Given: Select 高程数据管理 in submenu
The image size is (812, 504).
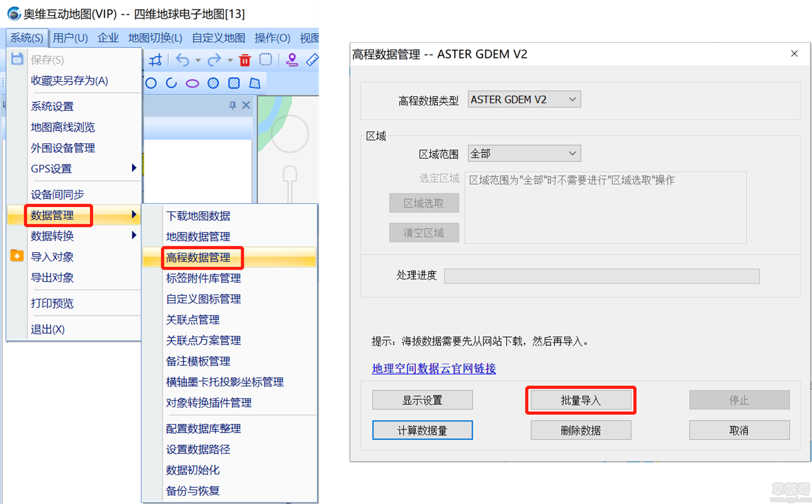Looking at the screenshot, I should point(229,257).
